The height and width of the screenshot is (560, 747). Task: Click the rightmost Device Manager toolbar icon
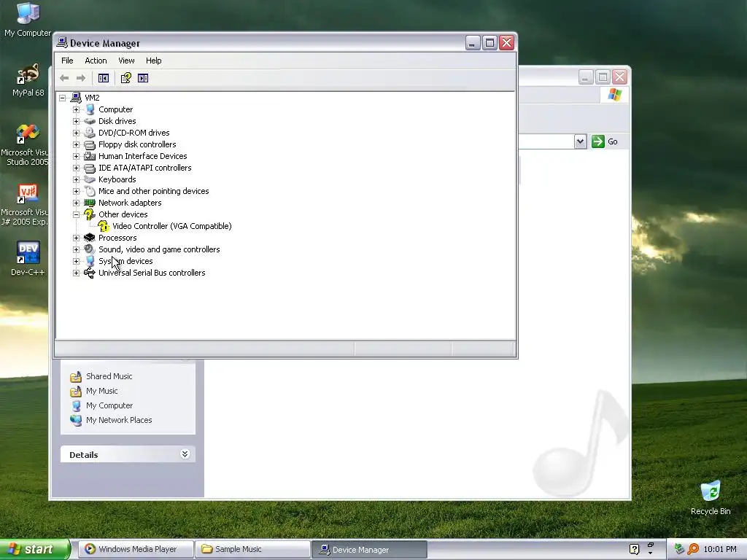pos(143,78)
